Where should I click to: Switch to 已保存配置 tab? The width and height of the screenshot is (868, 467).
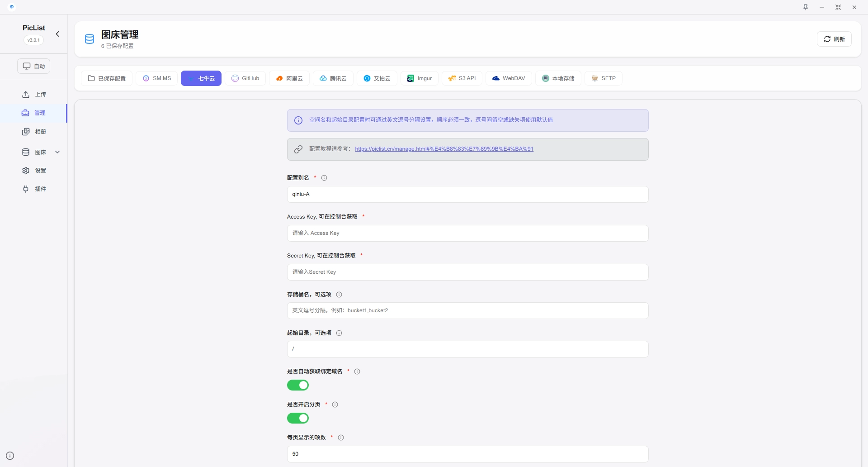(x=107, y=78)
